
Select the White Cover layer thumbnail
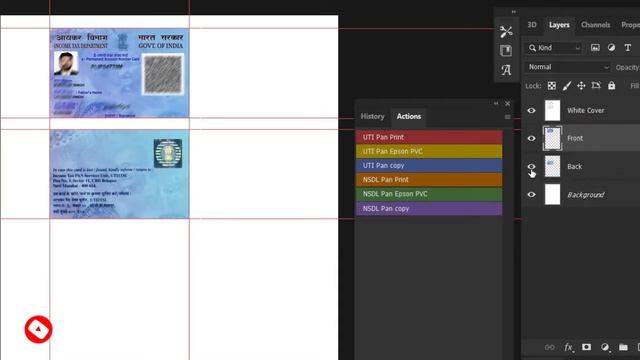(552, 110)
